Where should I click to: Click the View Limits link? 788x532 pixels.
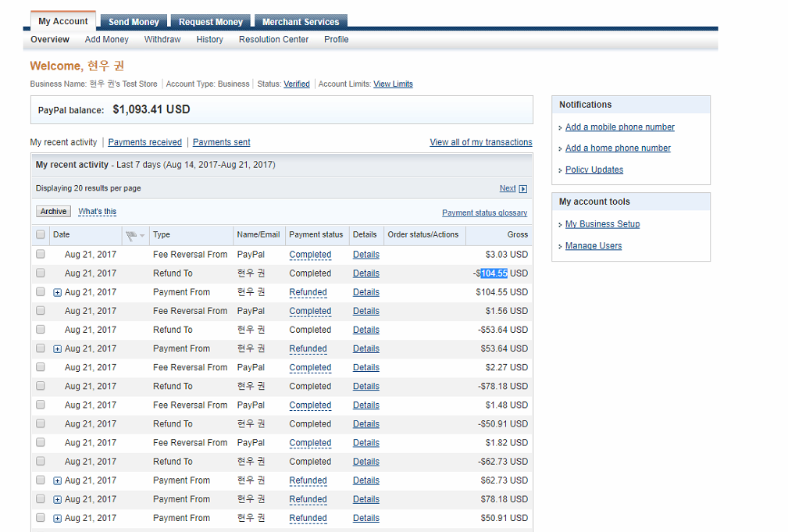(x=393, y=84)
